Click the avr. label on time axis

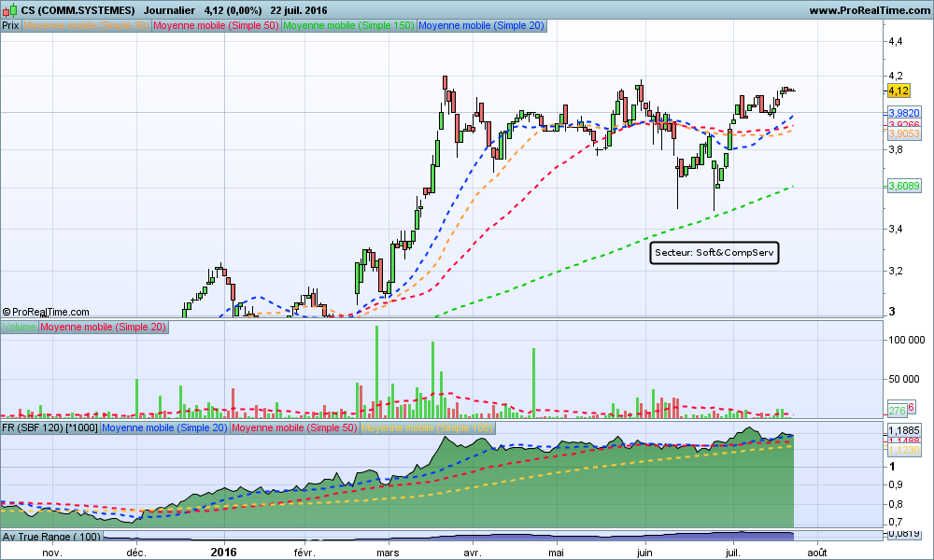pos(473,553)
